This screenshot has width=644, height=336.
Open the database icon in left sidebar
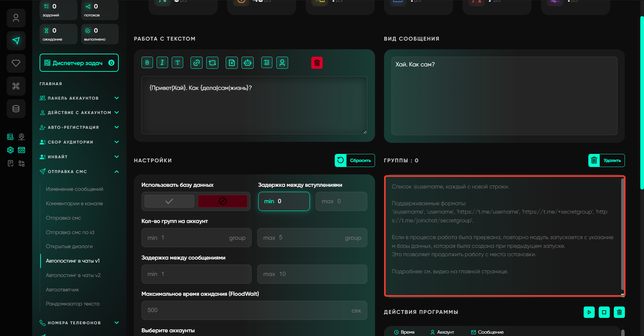click(x=16, y=109)
